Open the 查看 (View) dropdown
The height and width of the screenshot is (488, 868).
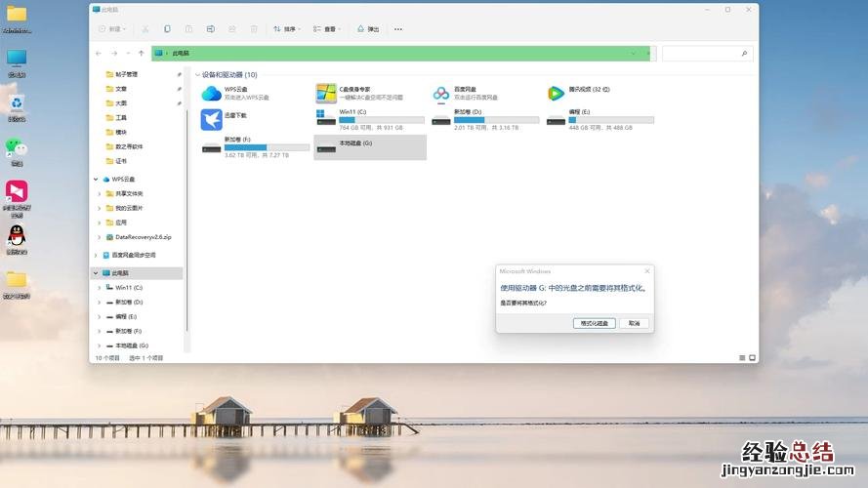tap(327, 28)
